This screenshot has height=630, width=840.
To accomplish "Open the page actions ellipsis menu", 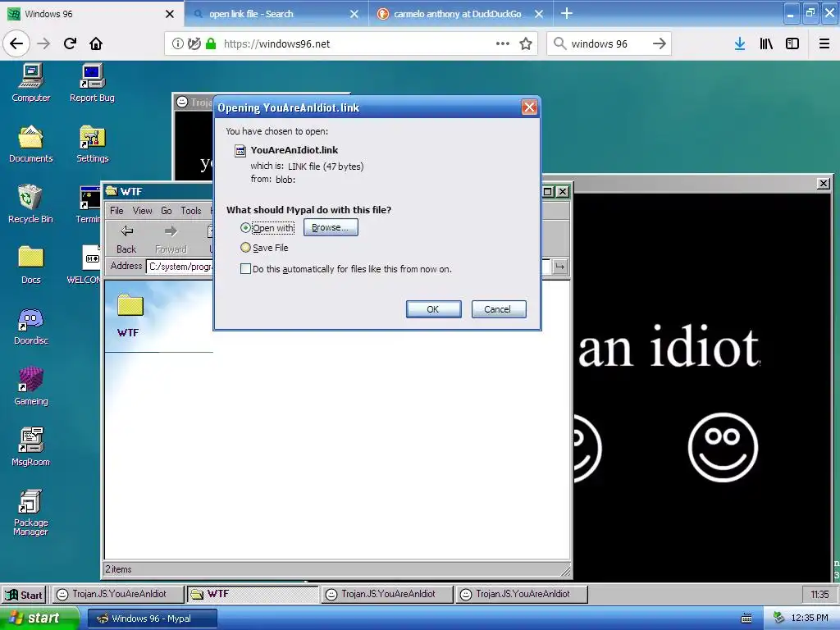I will tap(503, 43).
